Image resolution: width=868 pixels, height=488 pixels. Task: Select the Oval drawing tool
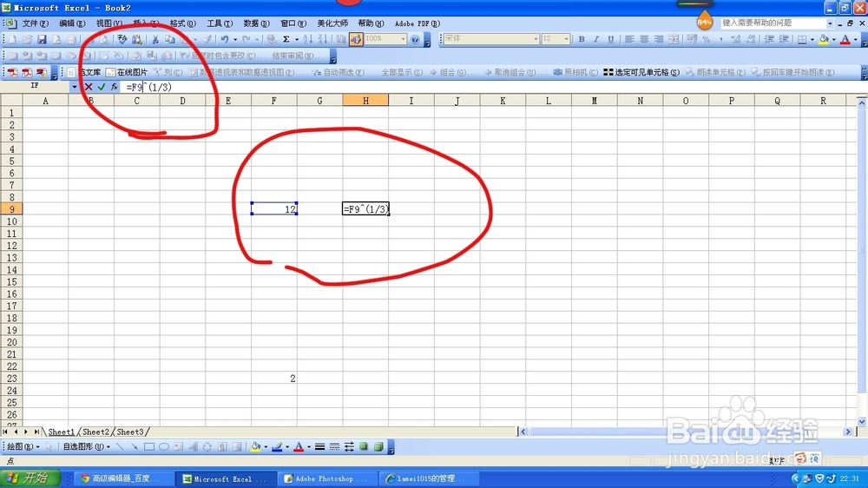click(164, 446)
